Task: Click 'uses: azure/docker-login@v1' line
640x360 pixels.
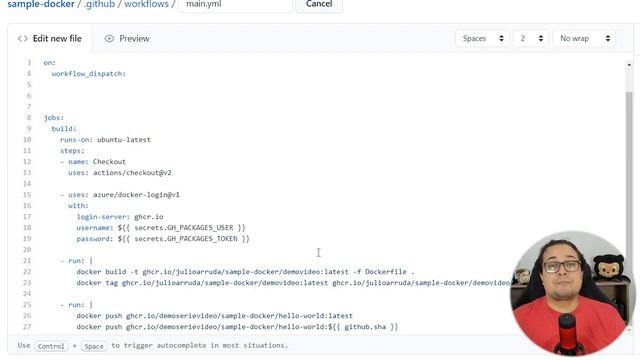Action: (x=120, y=195)
